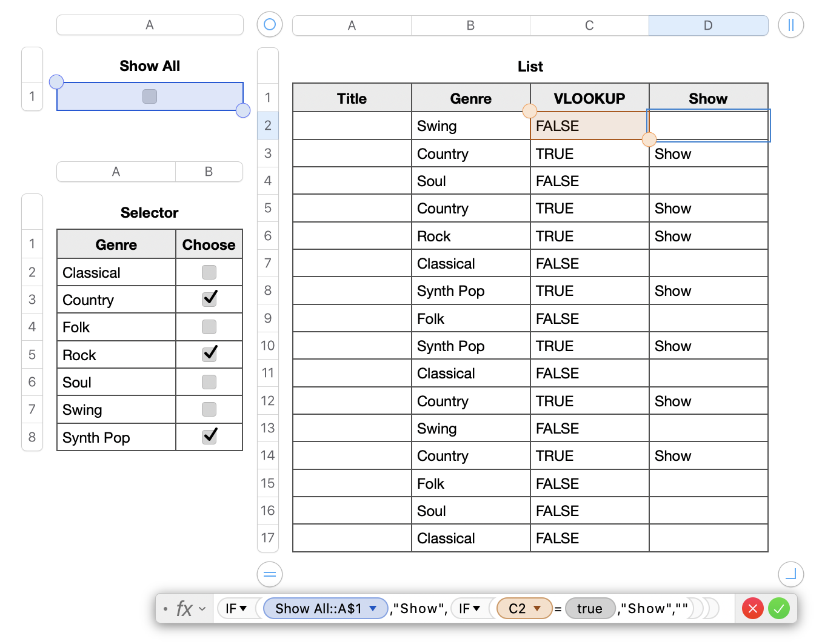Select row 10 header in List table
The width and height of the screenshot is (822, 644).
[x=268, y=346]
